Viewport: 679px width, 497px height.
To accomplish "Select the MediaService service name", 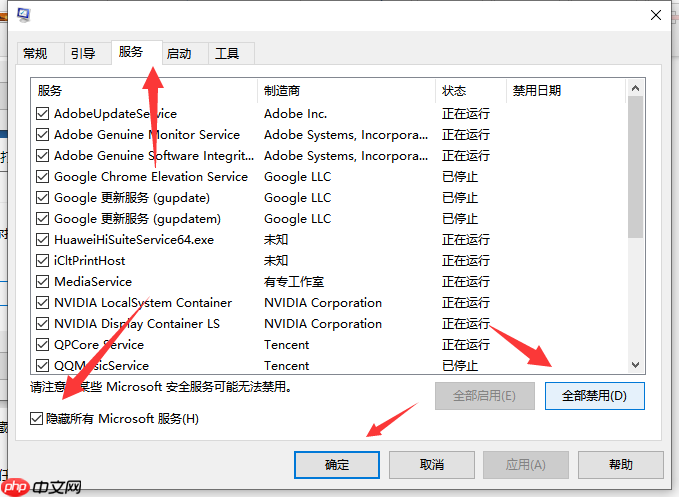I will [x=93, y=282].
